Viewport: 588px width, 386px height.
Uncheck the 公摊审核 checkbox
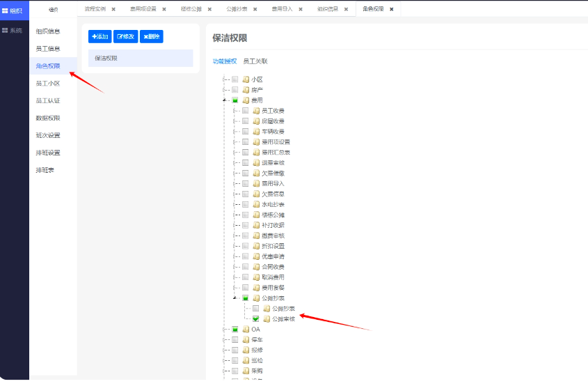256,319
